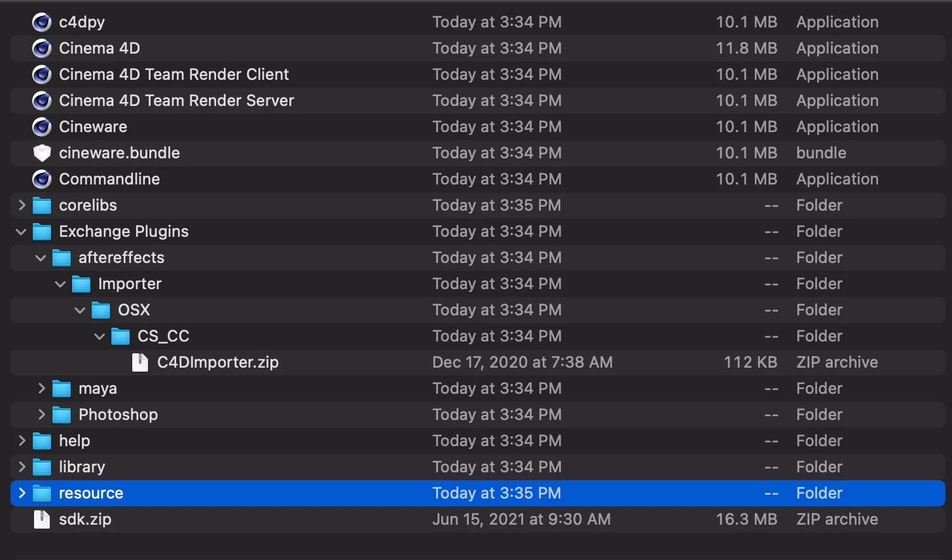Click the Photoshop folder icon
This screenshot has width=952, height=560.
click(x=62, y=415)
